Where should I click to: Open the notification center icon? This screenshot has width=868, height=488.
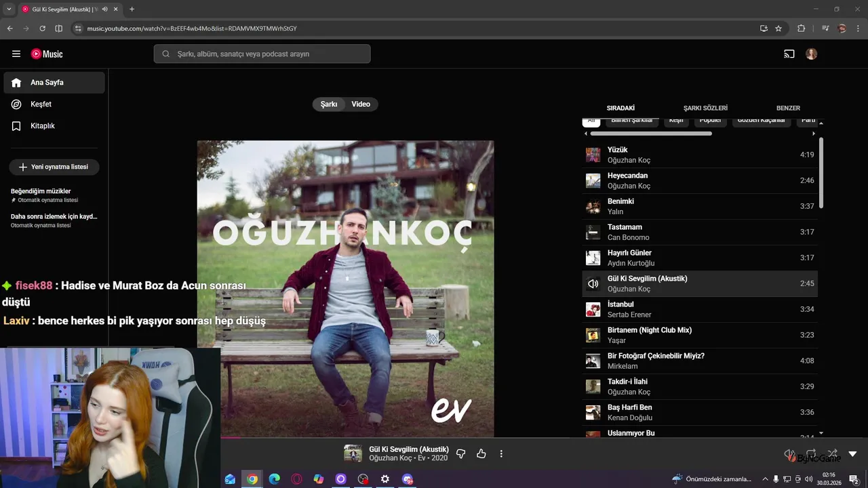pos(854,479)
